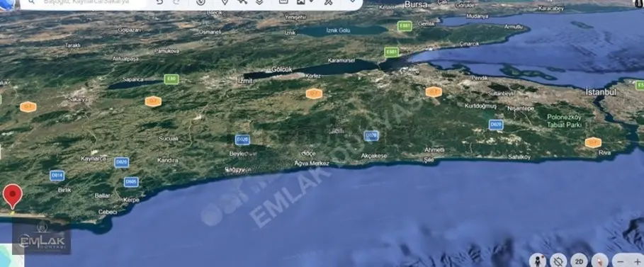Click the Karamürsel place label
This screenshot has width=644, height=267.
click(x=341, y=60)
